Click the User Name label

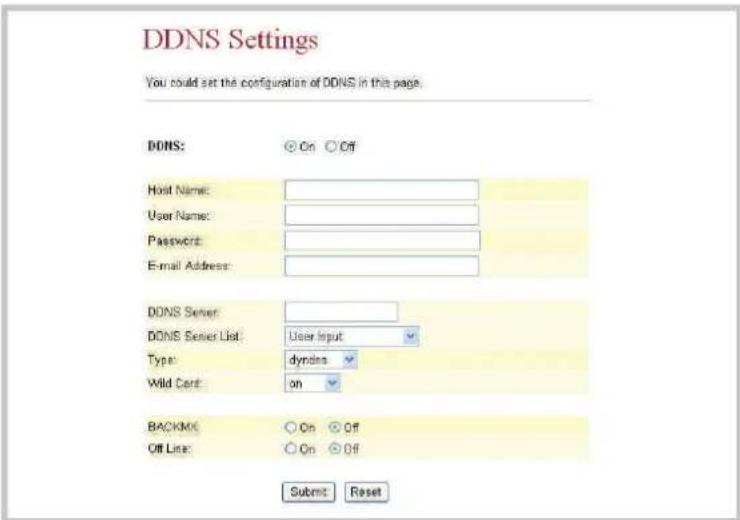[x=179, y=216]
